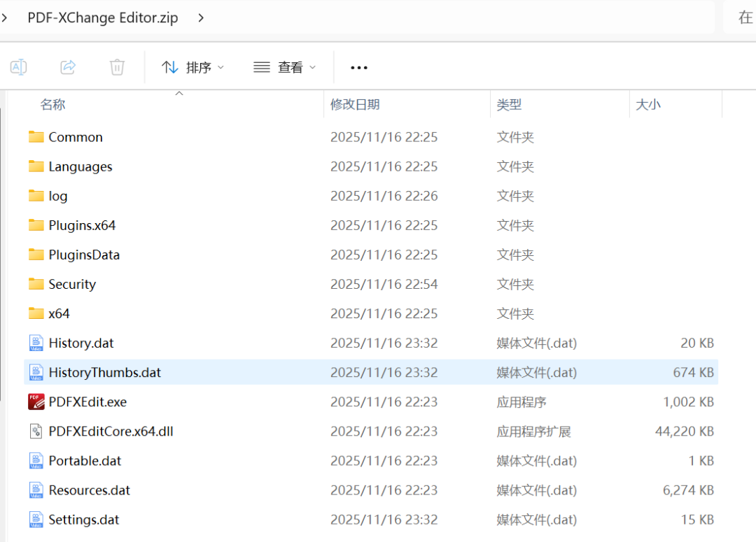Select the log folder icon
This screenshot has width=756, height=542.
(x=36, y=196)
